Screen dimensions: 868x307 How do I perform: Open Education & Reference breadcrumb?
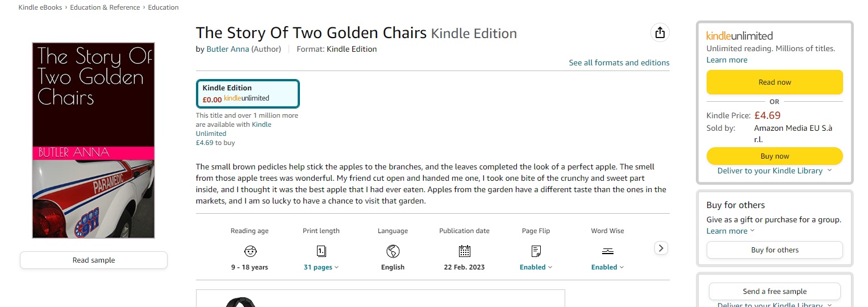click(105, 7)
